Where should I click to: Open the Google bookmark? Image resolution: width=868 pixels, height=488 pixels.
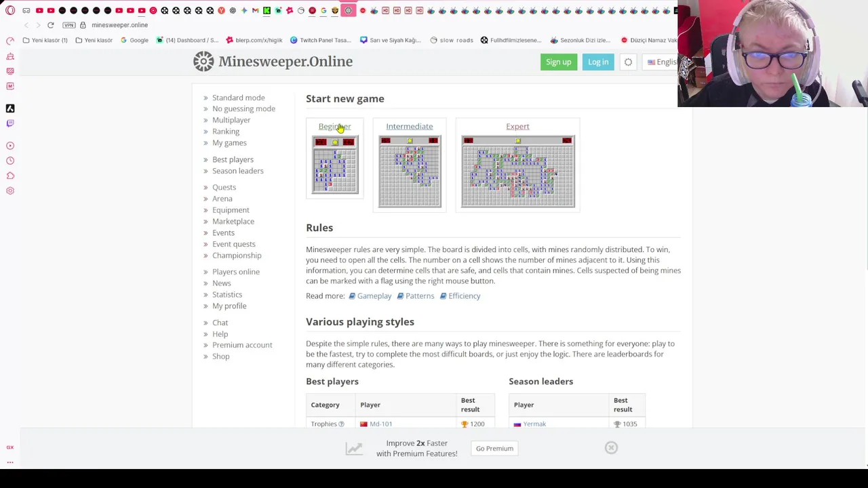click(134, 40)
